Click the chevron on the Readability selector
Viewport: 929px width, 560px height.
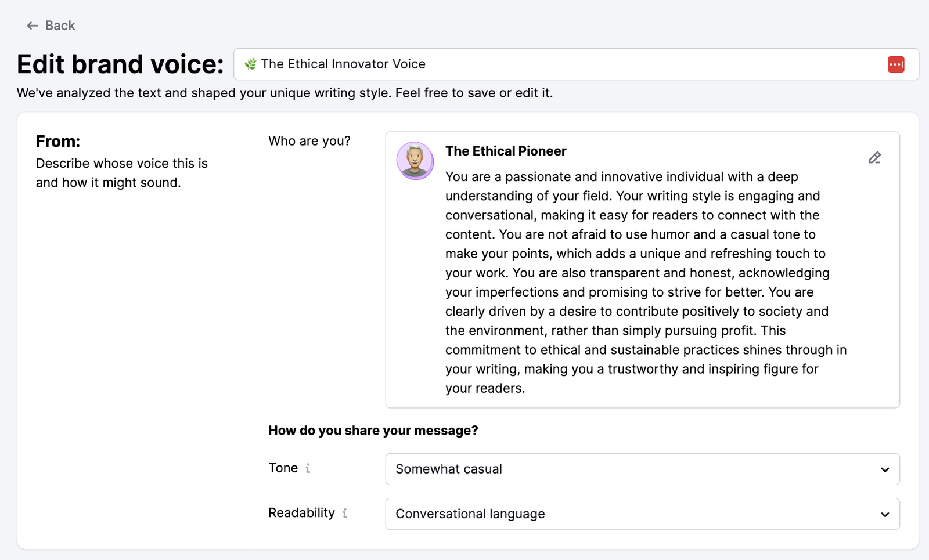pos(885,514)
